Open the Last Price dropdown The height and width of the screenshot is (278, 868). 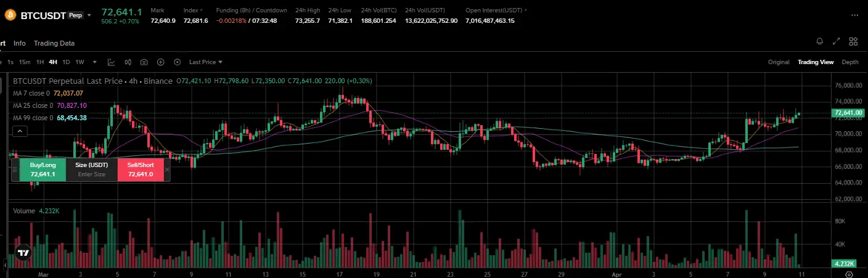(x=206, y=62)
